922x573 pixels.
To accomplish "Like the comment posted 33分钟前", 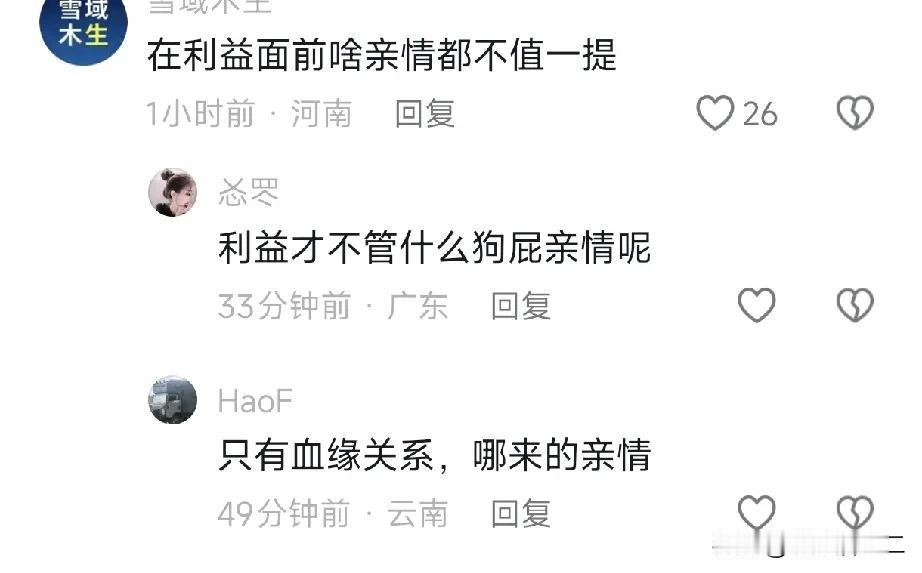I will 756,305.
